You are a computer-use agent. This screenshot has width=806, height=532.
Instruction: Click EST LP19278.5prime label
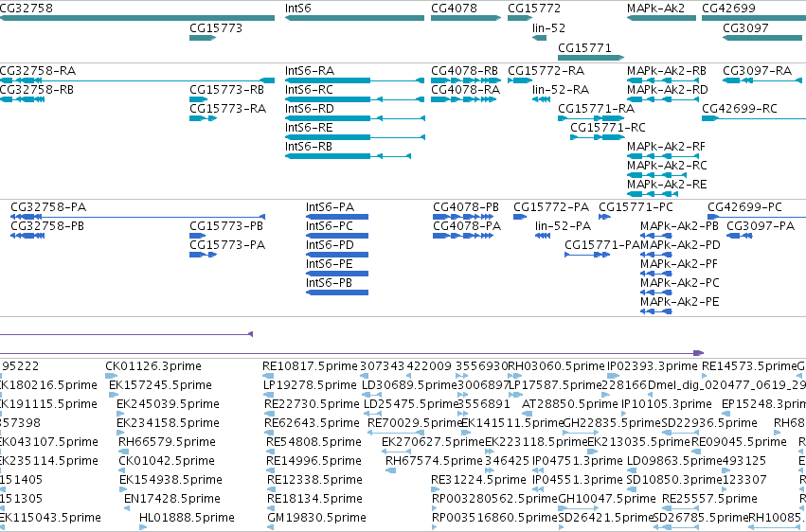[x=310, y=385]
